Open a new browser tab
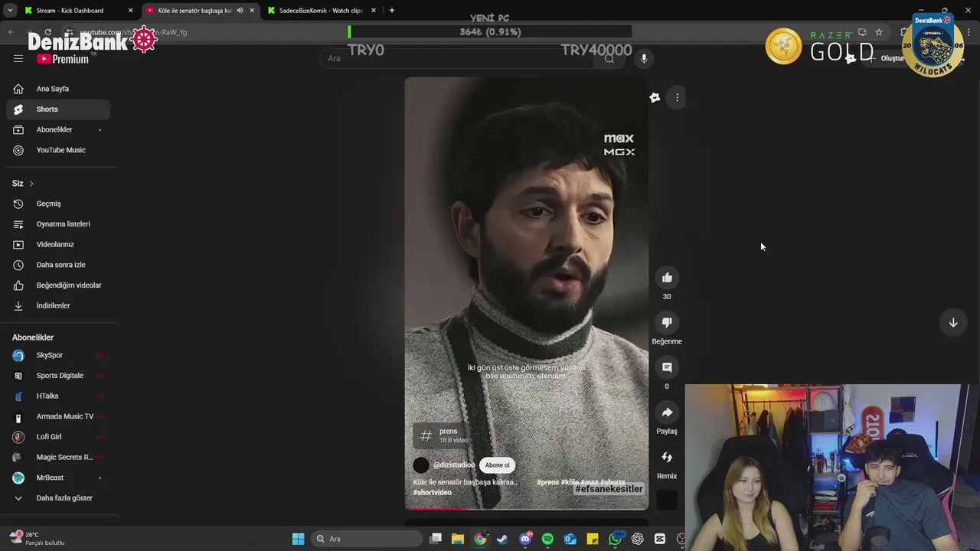The image size is (980, 551). click(392, 11)
